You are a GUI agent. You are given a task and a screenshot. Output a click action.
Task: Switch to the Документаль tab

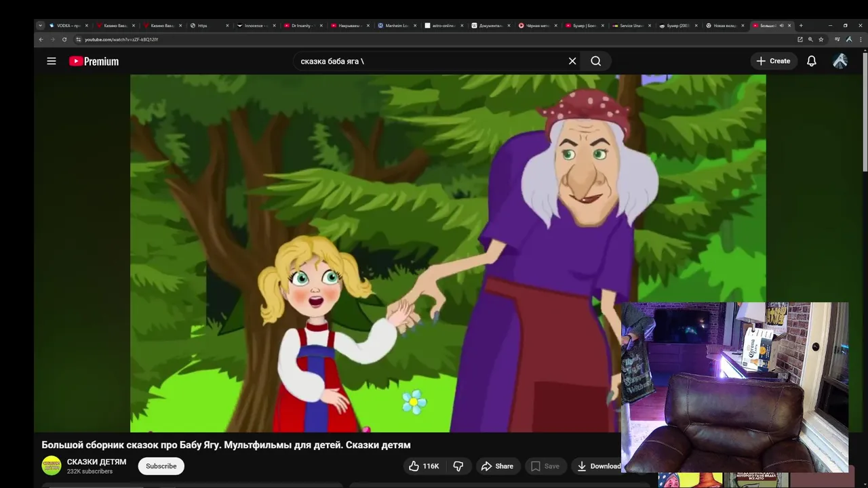click(490, 26)
